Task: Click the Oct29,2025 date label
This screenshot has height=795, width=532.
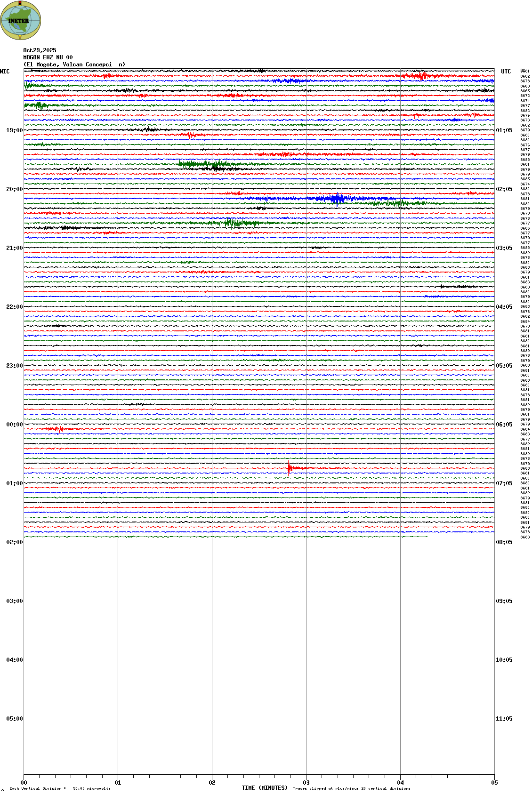Action: [40, 50]
